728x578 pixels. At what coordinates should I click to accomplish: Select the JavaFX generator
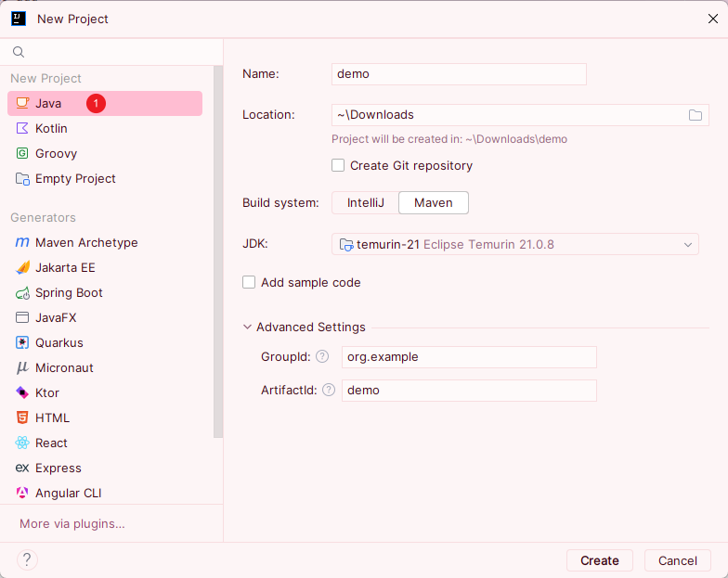(x=105, y=317)
